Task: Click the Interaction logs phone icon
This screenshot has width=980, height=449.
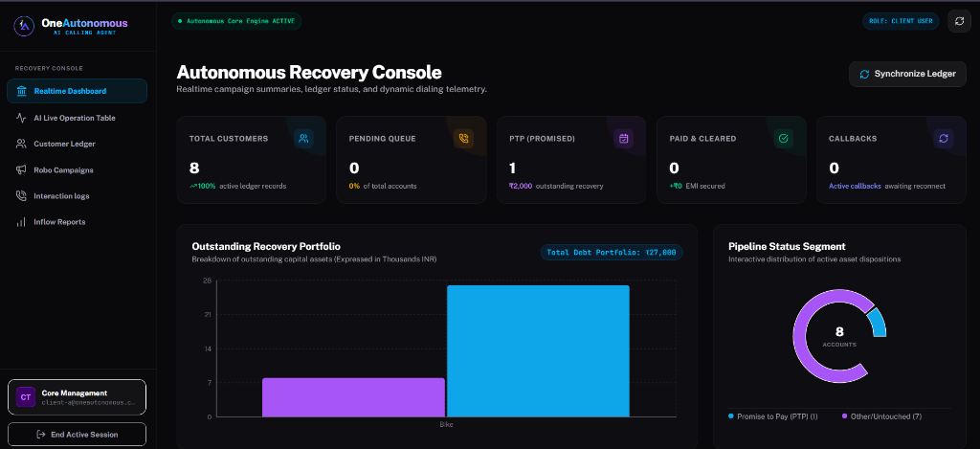Action: (x=21, y=195)
